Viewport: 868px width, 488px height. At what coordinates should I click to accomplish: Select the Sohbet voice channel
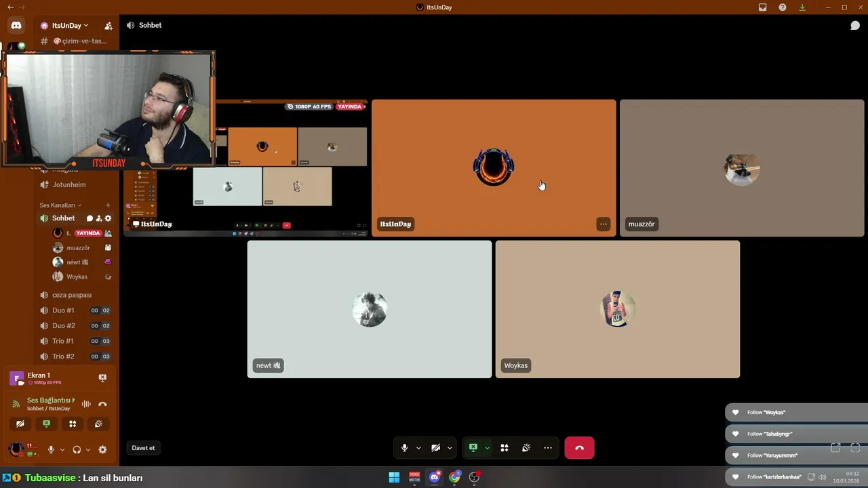pos(62,218)
